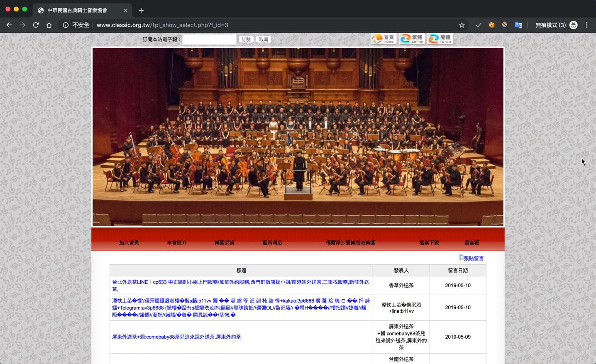Go back to the previous page

pyautogui.click(x=9, y=25)
